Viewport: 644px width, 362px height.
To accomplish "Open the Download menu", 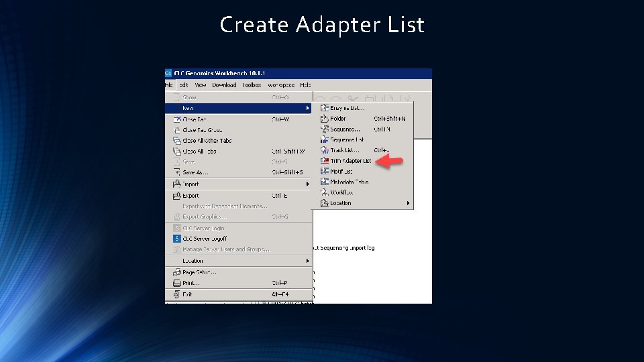I will pyautogui.click(x=224, y=85).
